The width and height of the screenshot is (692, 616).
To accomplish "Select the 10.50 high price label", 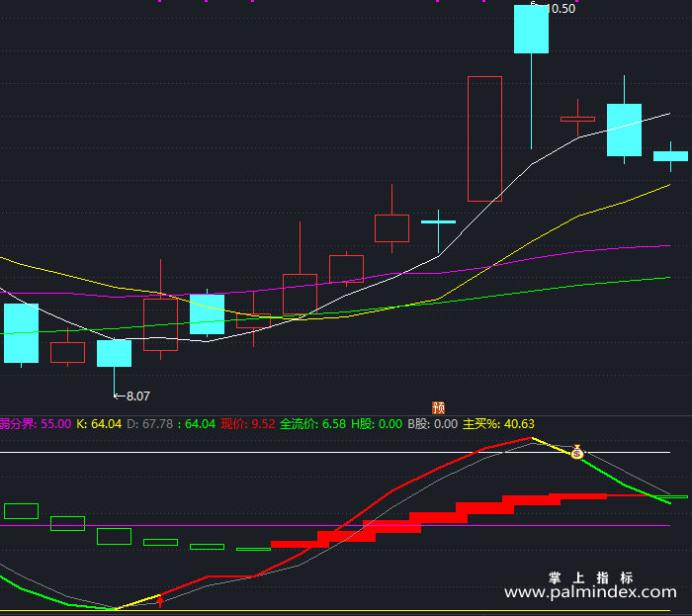I will 561,9.
